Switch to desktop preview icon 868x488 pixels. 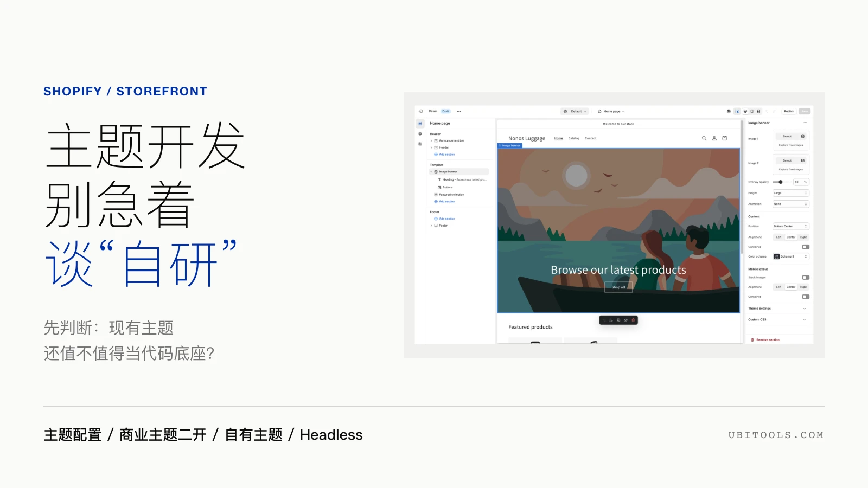tap(745, 111)
